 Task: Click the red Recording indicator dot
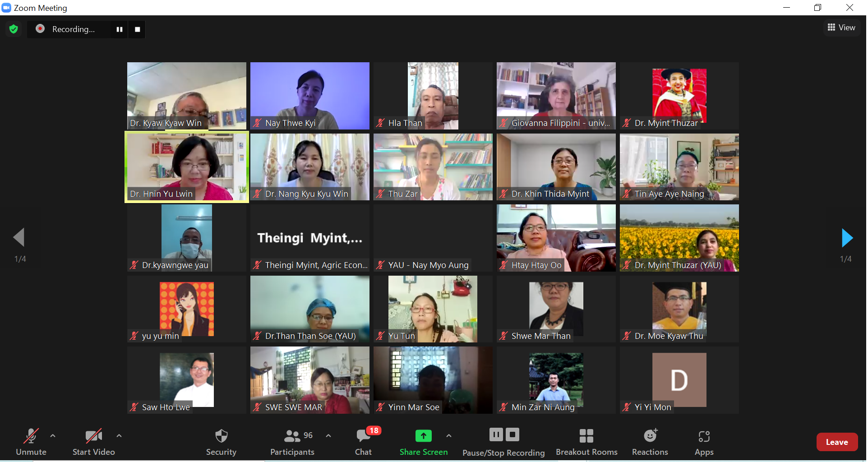(40, 29)
